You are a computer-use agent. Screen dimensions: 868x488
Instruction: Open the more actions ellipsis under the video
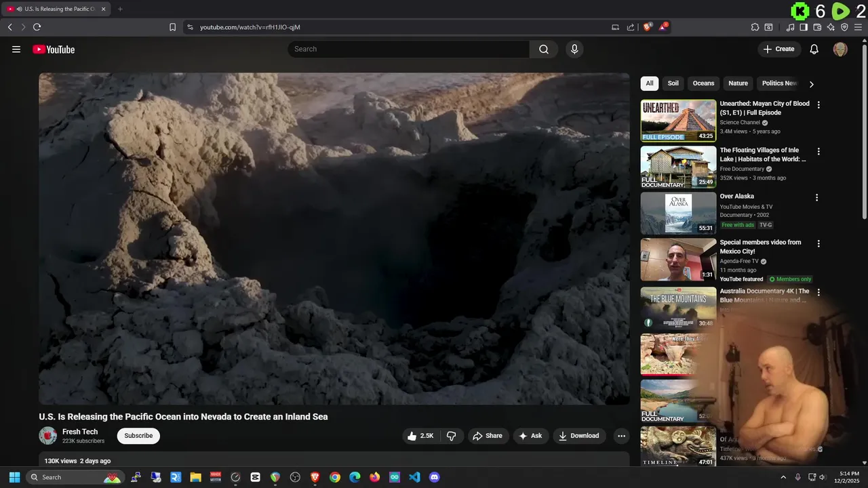(621, 436)
